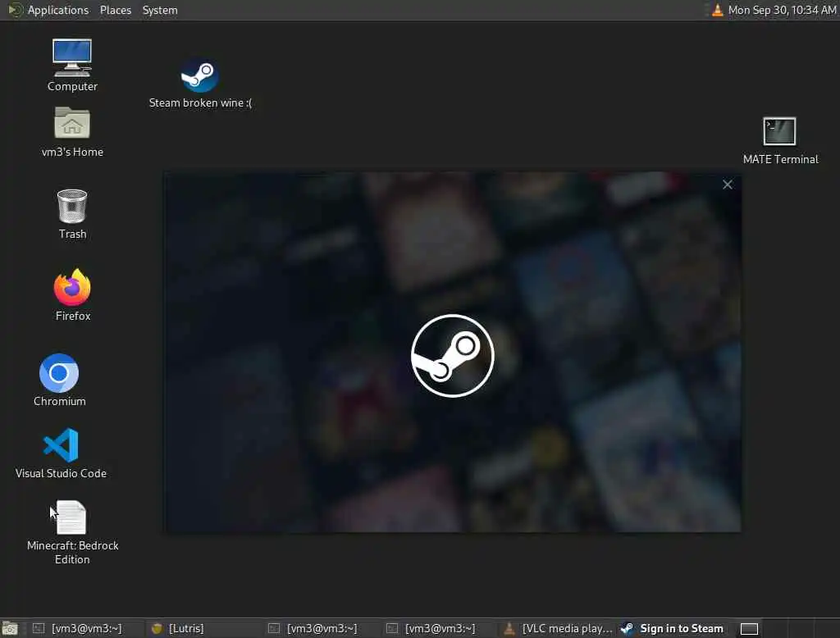Select the Trash desktop icon
This screenshot has height=638, width=840.
coord(72,214)
